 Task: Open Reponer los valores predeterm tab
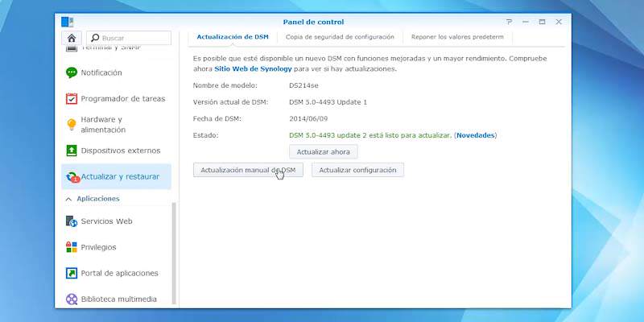[457, 37]
